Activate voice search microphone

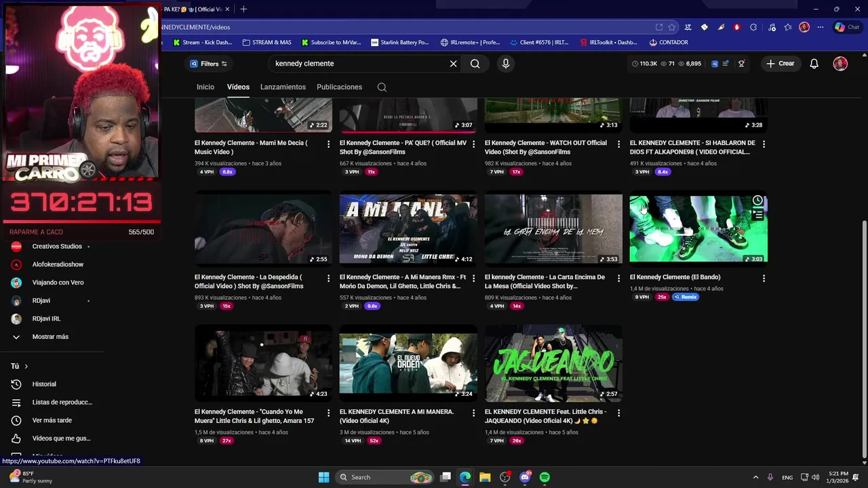tap(505, 64)
